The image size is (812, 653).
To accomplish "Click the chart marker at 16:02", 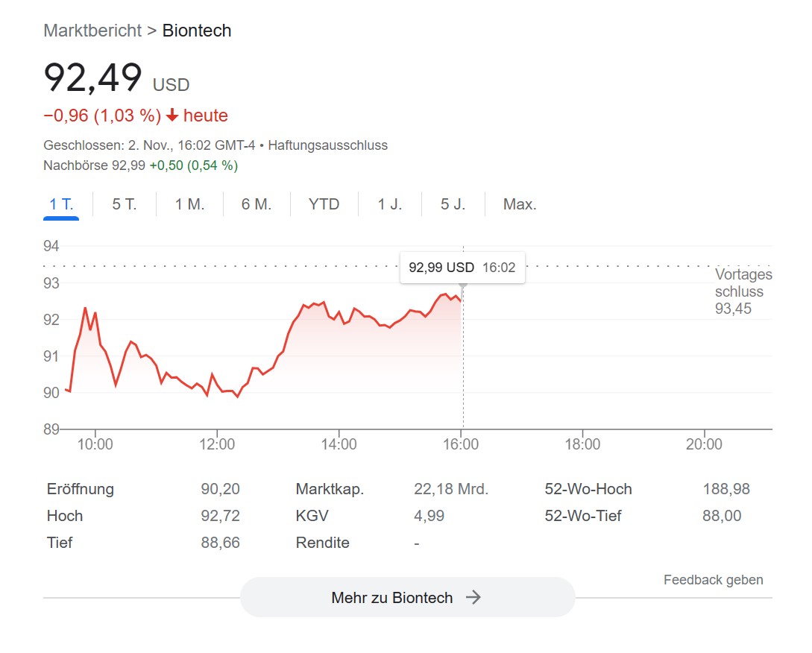I will (463, 285).
